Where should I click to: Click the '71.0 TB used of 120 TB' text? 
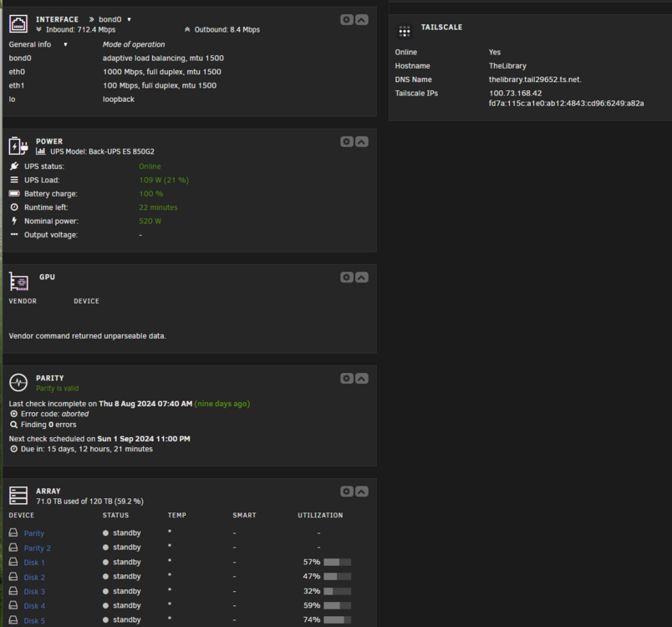tap(74, 501)
